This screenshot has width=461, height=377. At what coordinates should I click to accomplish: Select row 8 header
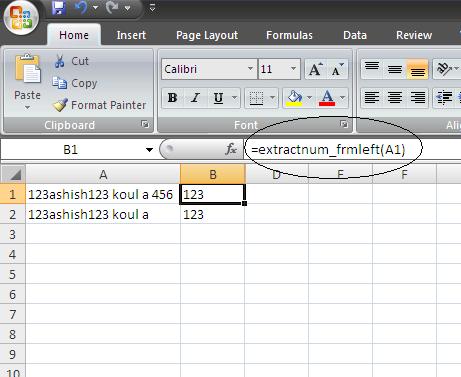click(13, 334)
